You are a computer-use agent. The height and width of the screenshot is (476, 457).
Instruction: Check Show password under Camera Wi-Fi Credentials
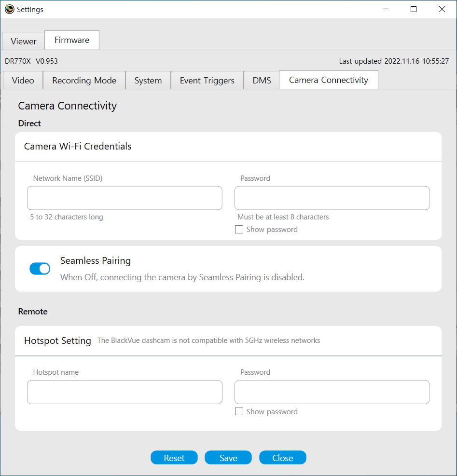pos(239,230)
